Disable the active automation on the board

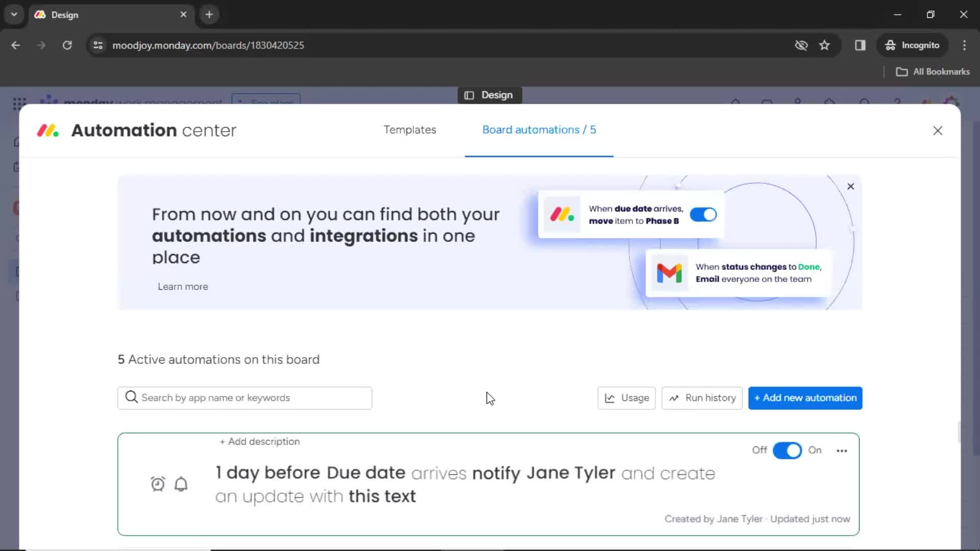787,450
